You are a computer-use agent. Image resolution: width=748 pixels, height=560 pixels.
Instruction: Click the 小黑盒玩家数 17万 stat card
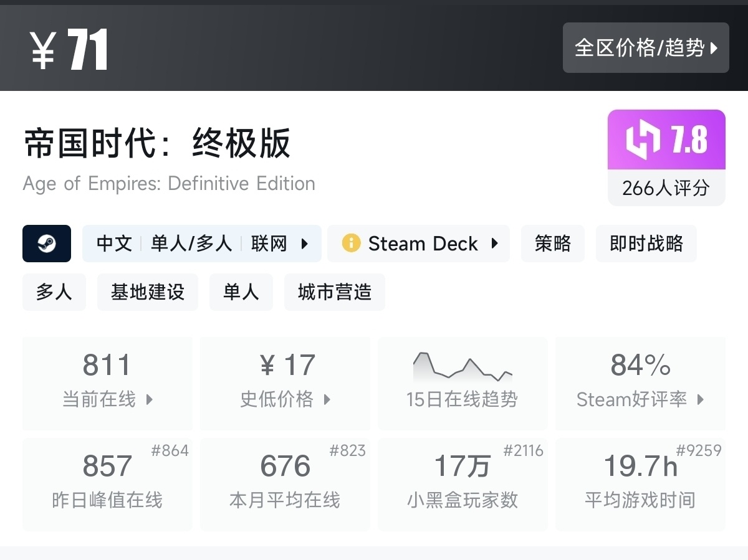[463, 485]
